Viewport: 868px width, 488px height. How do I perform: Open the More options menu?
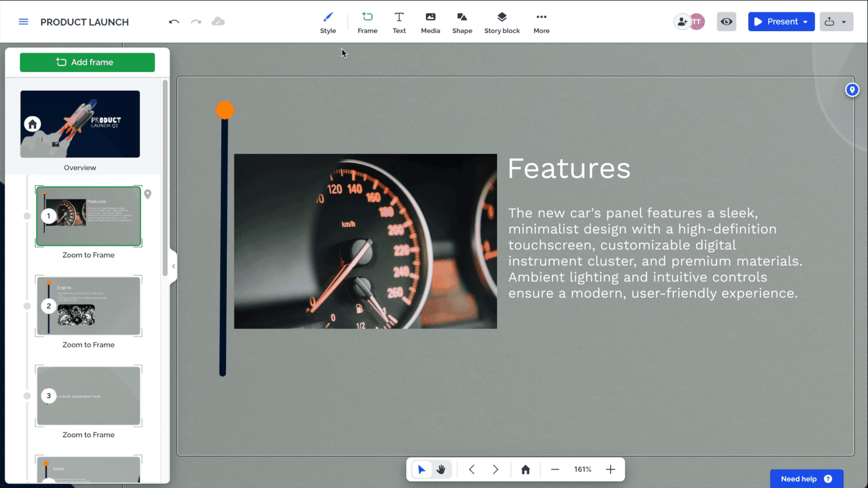pos(541,23)
